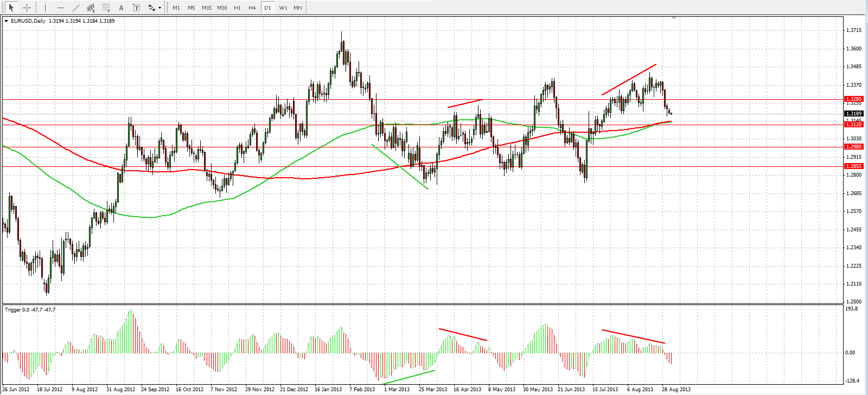Select the text tool A
Screen dimensions: 868x395
(121, 8)
